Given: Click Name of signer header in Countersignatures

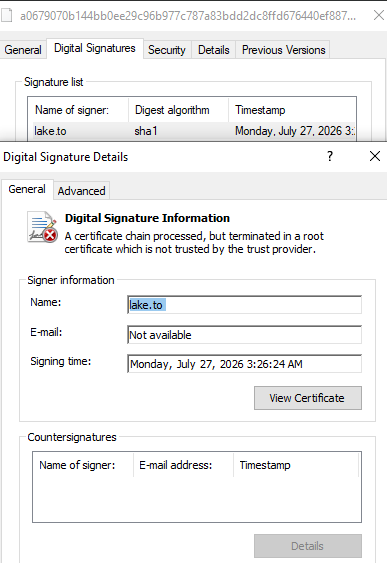Looking at the screenshot, I should click(83, 465).
